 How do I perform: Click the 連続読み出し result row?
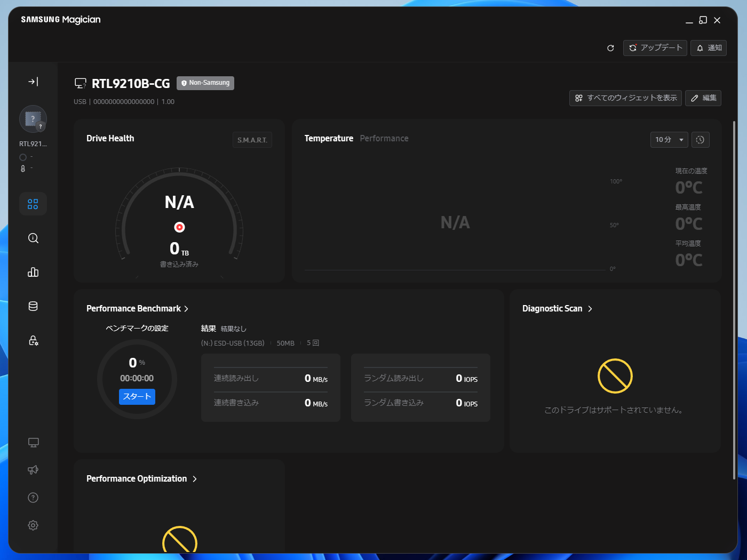(271, 378)
